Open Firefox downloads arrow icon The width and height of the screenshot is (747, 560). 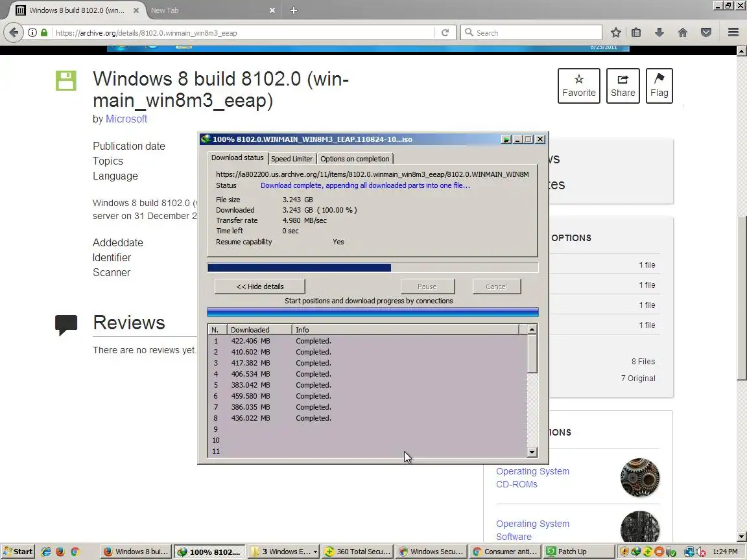[x=659, y=32]
